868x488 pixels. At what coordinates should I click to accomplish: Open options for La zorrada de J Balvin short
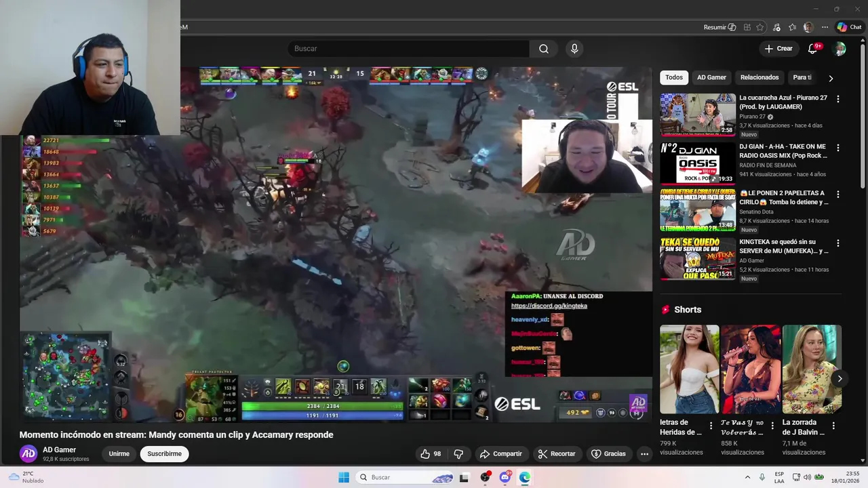(x=833, y=426)
